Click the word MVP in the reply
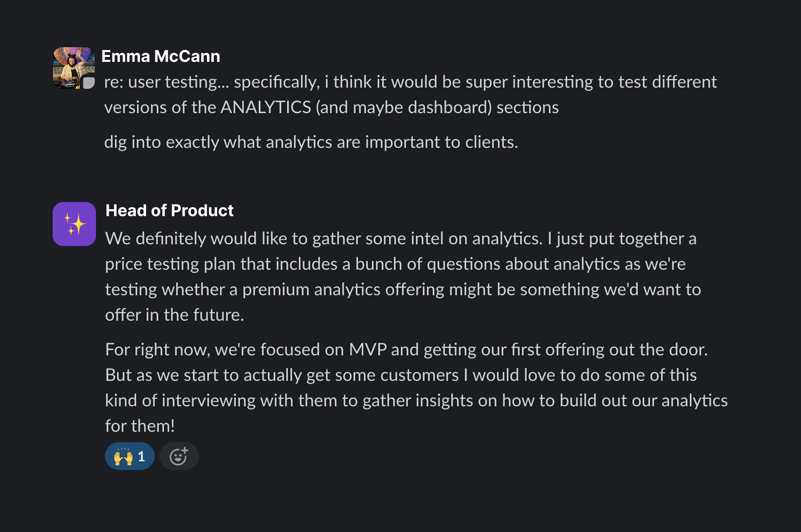 (367, 350)
